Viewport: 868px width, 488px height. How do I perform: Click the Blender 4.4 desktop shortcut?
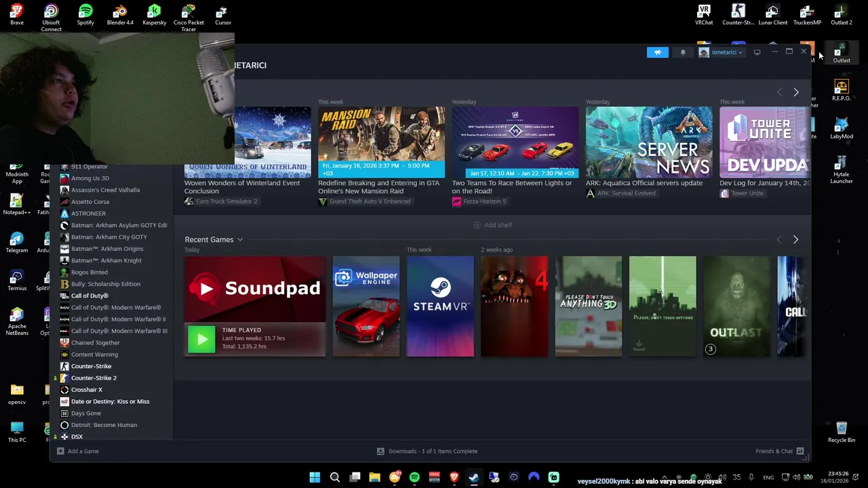click(x=120, y=14)
